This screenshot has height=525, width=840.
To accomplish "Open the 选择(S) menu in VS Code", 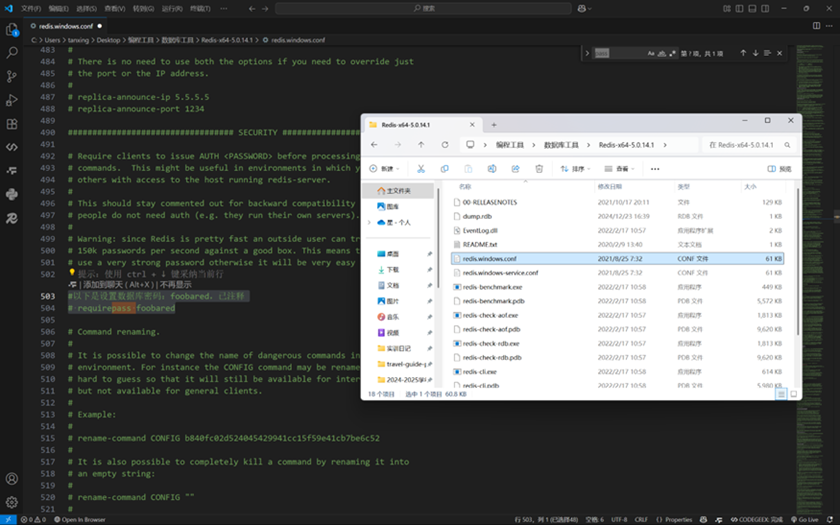I will click(87, 9).
